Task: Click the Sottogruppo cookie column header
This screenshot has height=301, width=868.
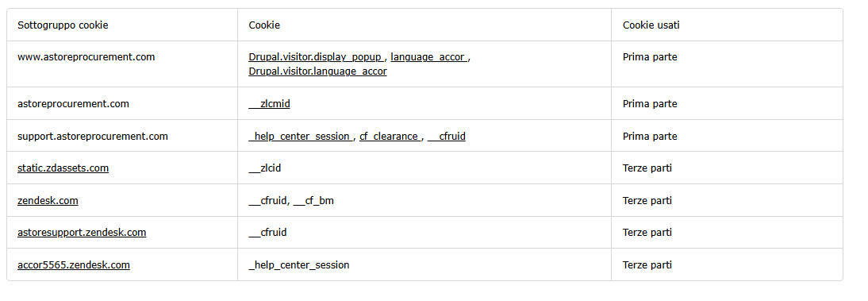Action: click(x=63, y=25)
